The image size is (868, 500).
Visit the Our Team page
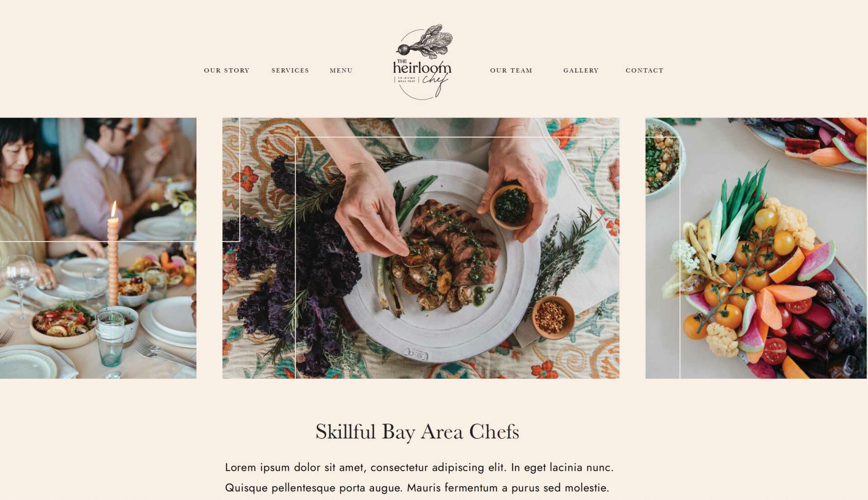pyautogui.click(x=511, y=71)
